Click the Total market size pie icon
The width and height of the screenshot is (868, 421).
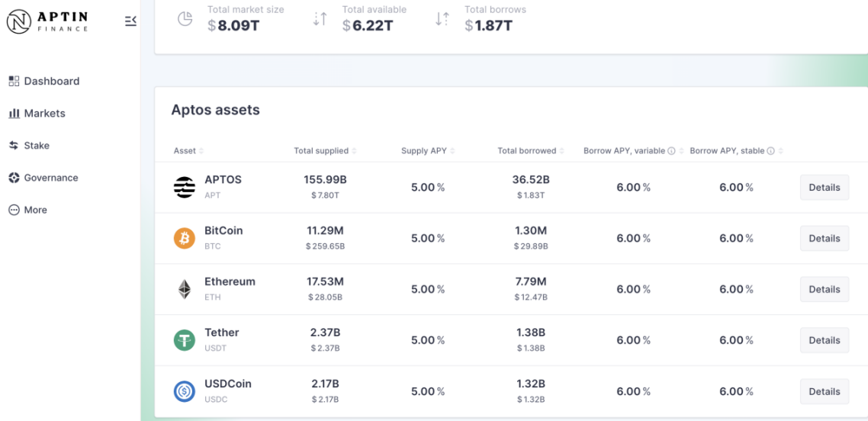point(185,18)
